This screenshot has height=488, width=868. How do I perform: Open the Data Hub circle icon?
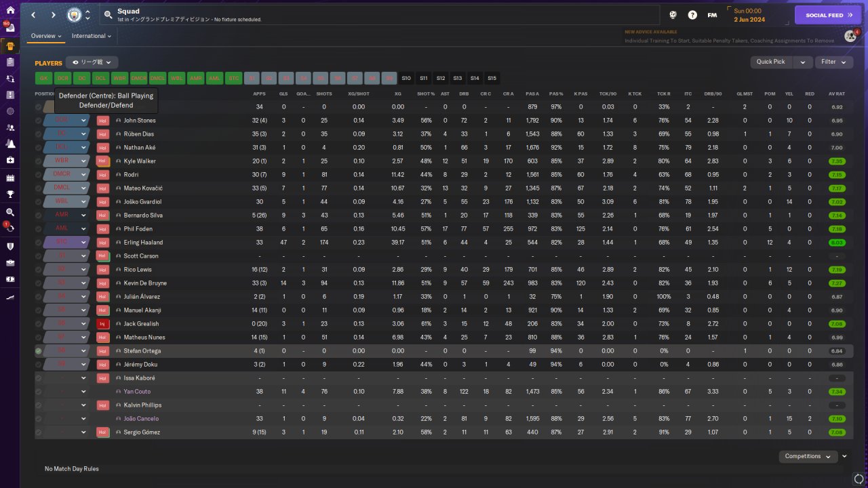(x=9, y=110)
